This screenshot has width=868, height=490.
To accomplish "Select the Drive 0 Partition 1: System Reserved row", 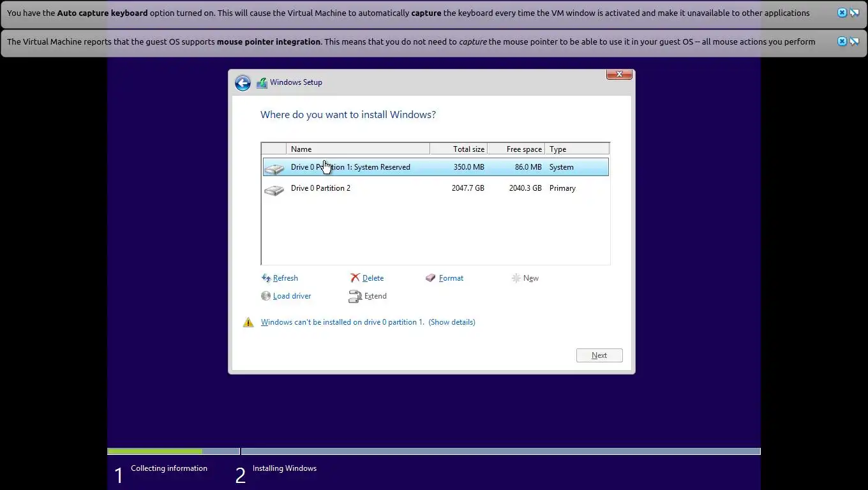I will (435, 167).
